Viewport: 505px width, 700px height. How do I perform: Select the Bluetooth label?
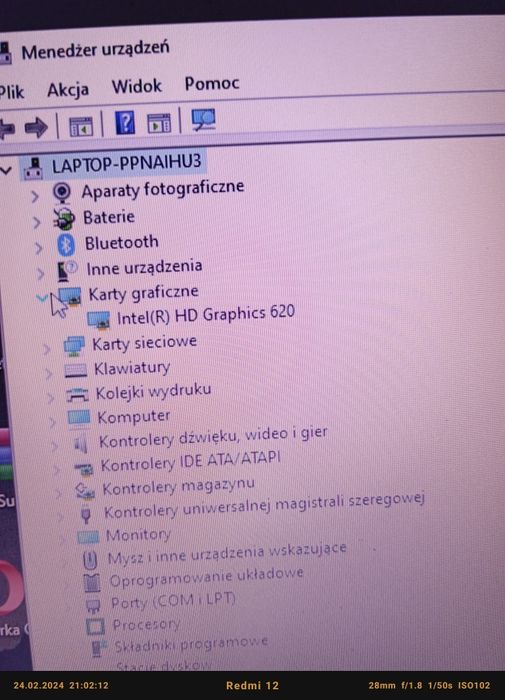tap(122, 242)
